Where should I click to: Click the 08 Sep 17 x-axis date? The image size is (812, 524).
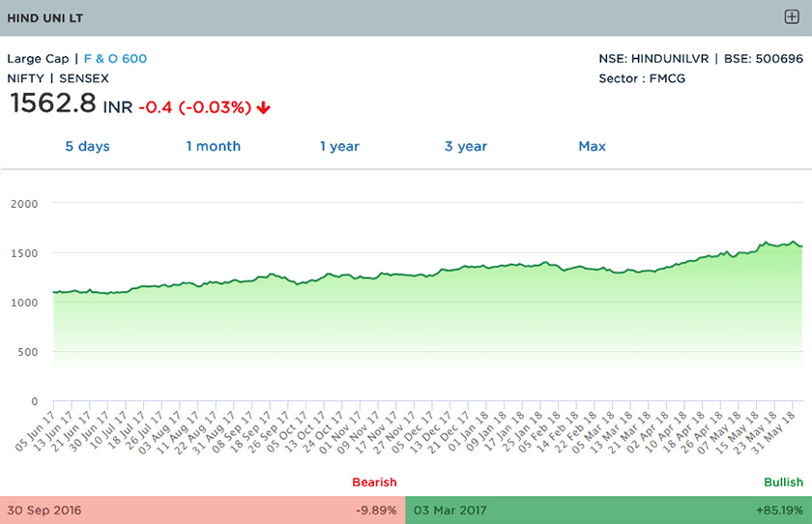click(x=233, y=432)
